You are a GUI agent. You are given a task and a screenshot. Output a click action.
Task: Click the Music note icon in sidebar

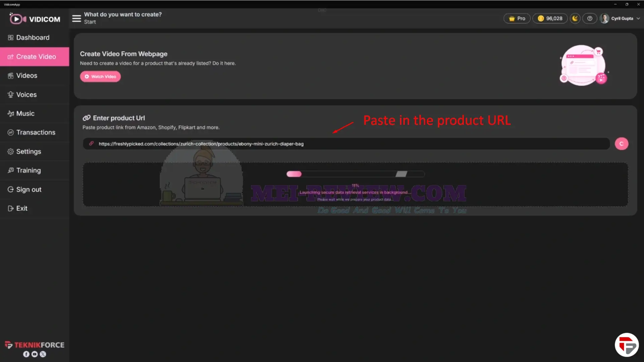point(11,113)
